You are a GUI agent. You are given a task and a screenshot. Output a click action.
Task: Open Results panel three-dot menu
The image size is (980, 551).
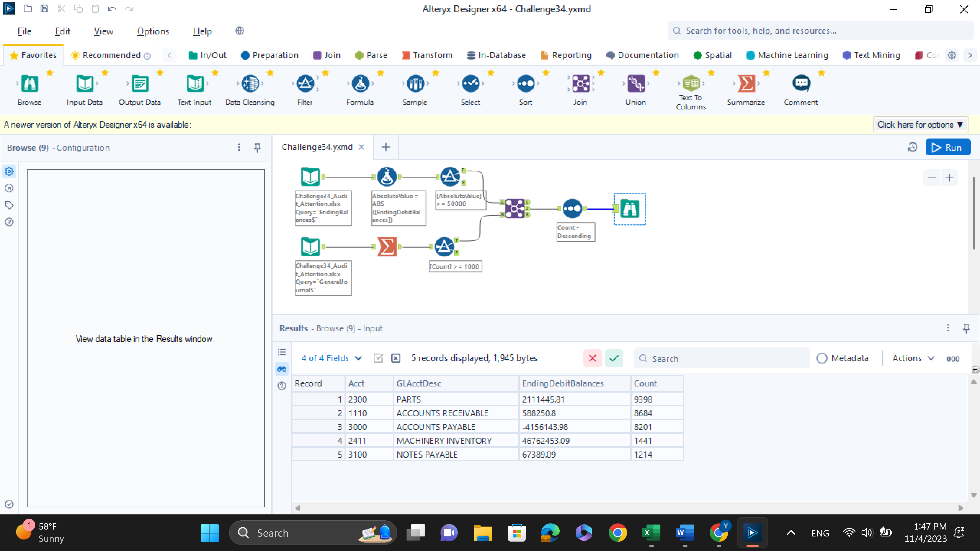(948, 328)
